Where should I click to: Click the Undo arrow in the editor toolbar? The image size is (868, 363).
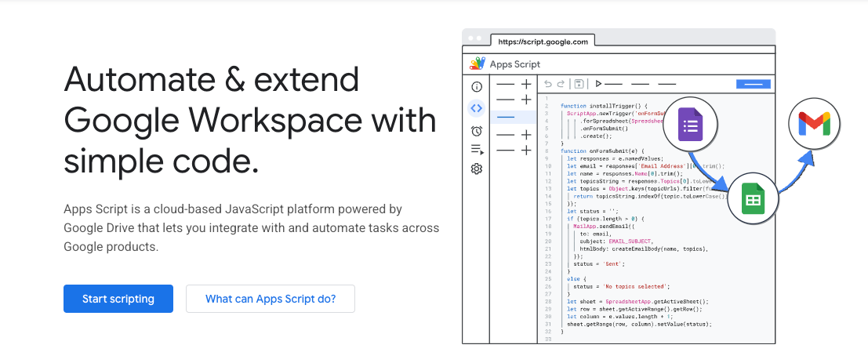tap(548, 84)
